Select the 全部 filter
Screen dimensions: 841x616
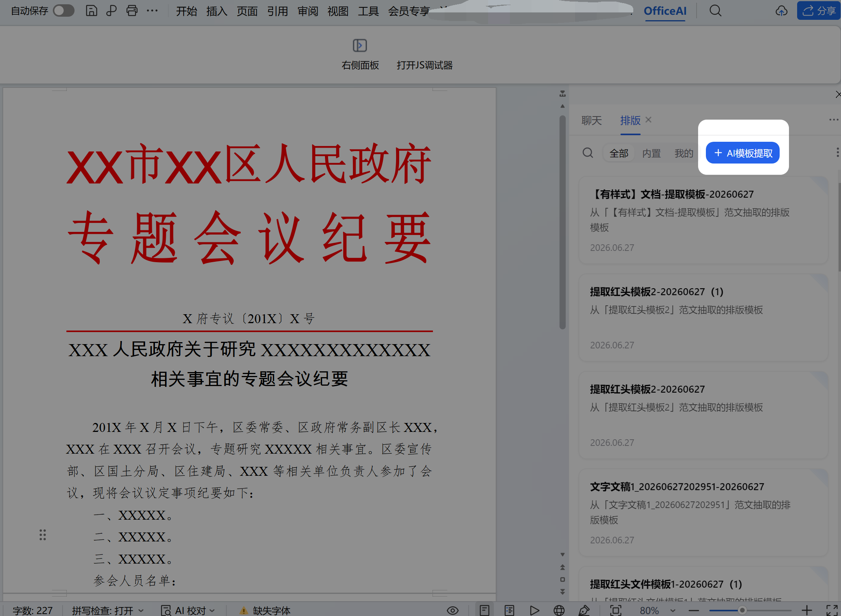[619, 153]
